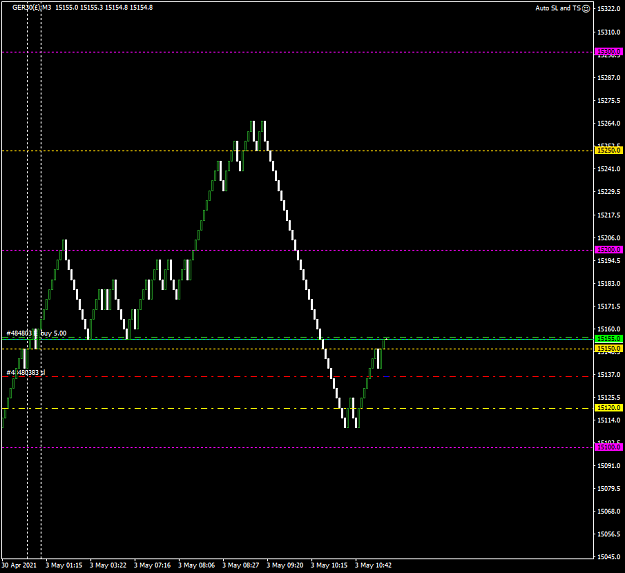Click the 15217.5 price scale label
Viewport: 625px width, 573px height.
click(x=609, y=215)
